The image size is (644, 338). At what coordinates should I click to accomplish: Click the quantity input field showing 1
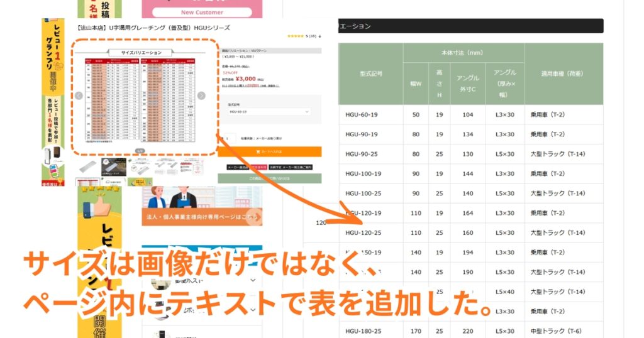[x=229, y=139]
